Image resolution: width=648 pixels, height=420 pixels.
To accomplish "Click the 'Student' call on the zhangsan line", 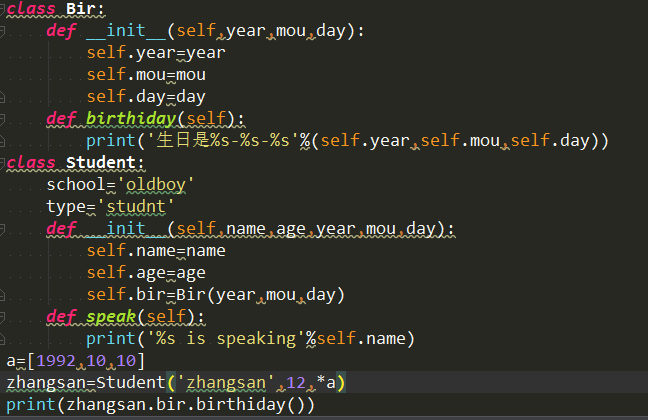I will (131, 383).
